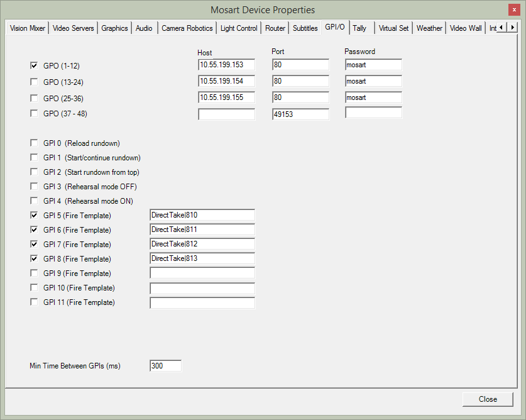Image resolution: width=526 pixels, height=420 pixels.
Task: Click the GPO (1-12) Host field
Action: [226, 65]
